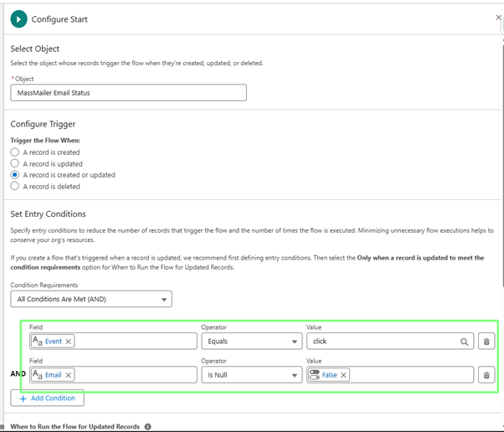Click the Add Condition button

pyautogui.click(x=47, y=399)
